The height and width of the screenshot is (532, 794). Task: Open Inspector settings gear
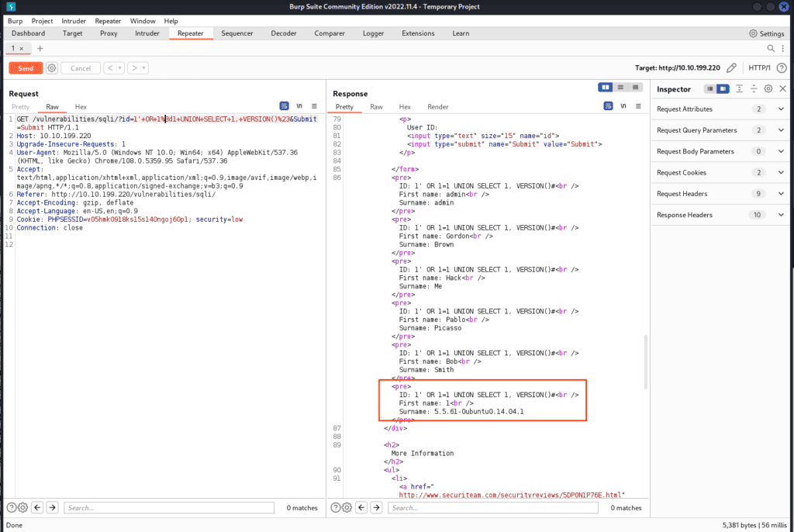[768, 88]
